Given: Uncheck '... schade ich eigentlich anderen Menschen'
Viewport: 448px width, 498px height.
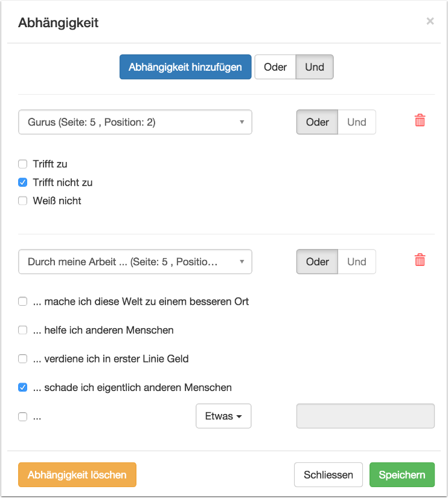Looking at the screenshot, I should 23,387.
